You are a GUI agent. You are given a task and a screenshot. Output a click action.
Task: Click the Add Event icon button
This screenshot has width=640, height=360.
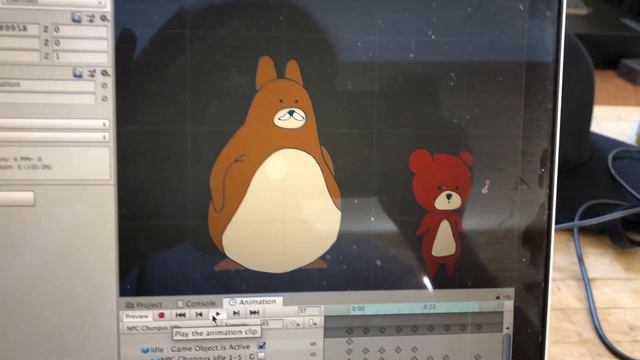point(312,323)
